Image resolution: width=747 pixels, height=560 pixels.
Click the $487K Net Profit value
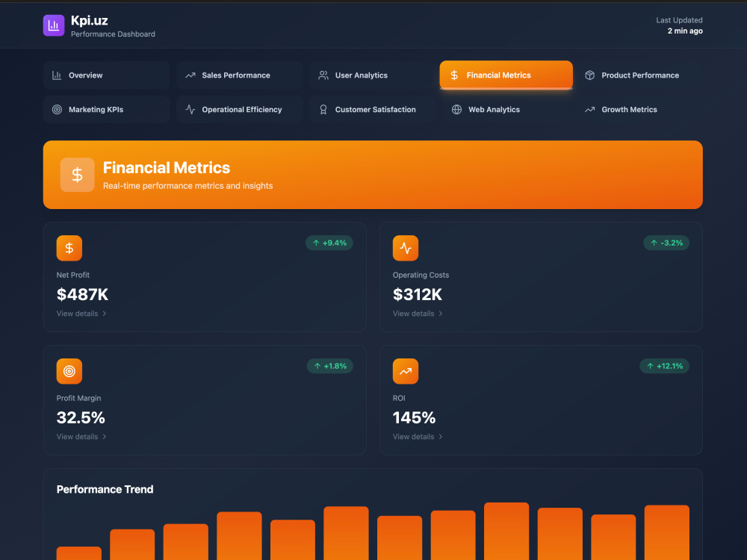click(x=82, y=294)
